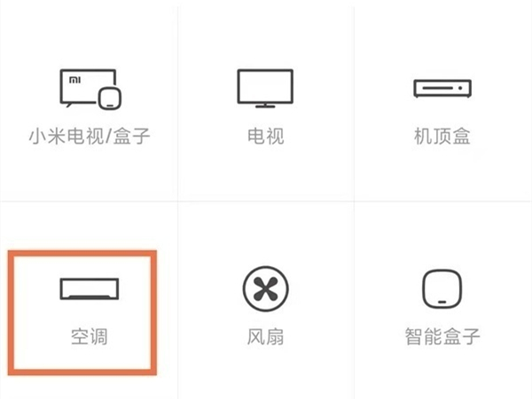The height and width of the screenshot is (399, 532).
Task: Choose the set-top box icon
Action: (442, 88)
